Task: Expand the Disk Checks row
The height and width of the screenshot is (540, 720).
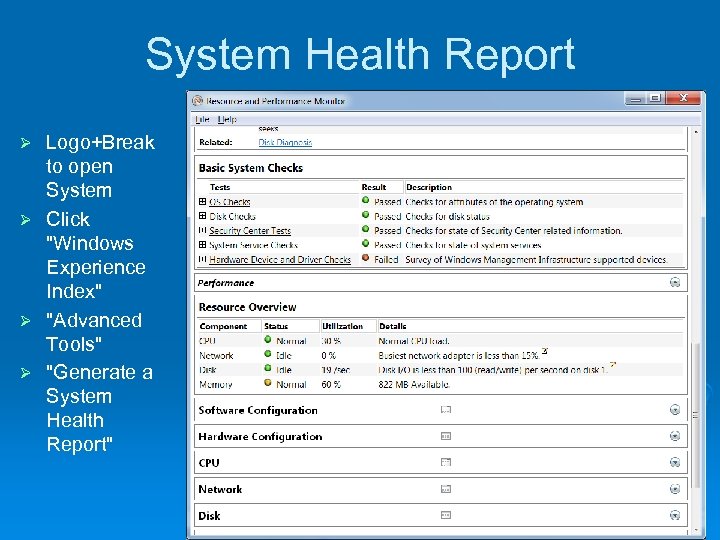Action: tap(202, 216)
